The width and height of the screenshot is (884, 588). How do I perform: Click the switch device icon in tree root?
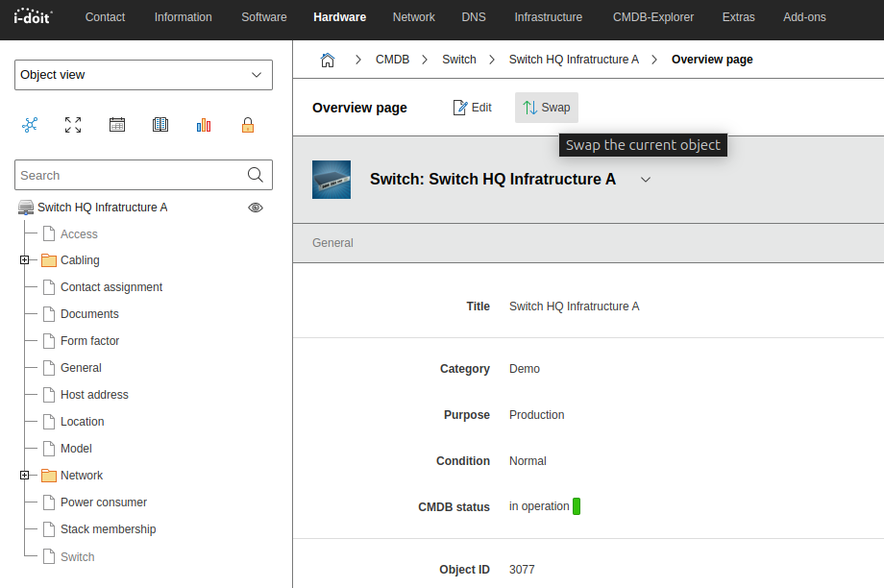pyautogui.click(x=25, y=208)
